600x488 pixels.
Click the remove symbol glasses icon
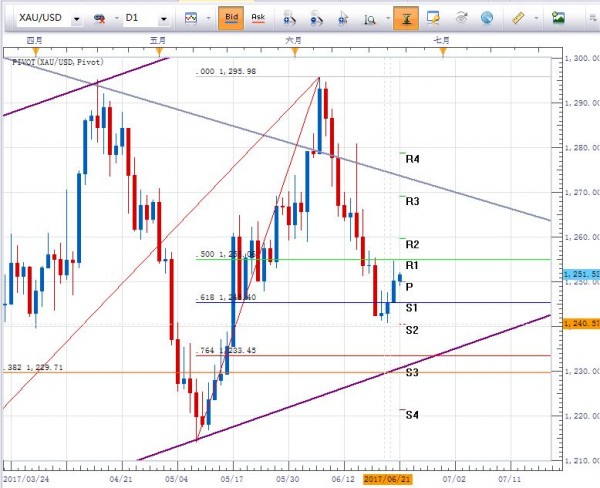(99, 18)
